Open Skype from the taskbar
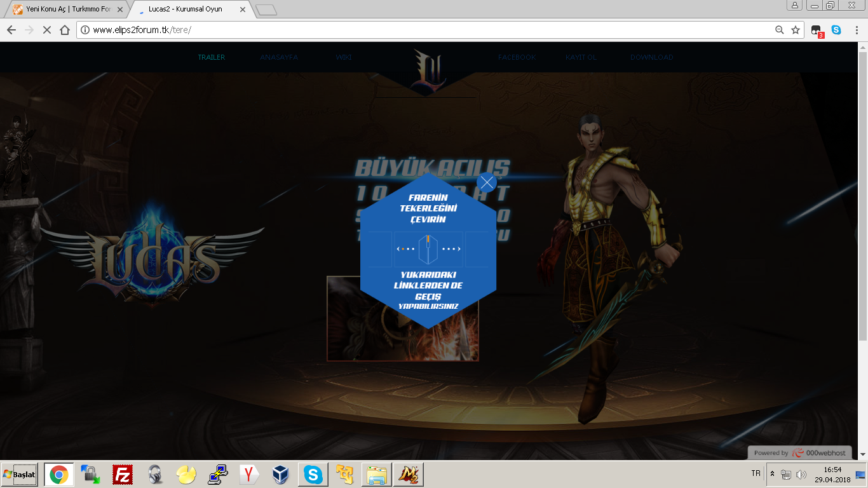This screenshot has width=868, height=488. pyautogui.click(x=313, y=475)
